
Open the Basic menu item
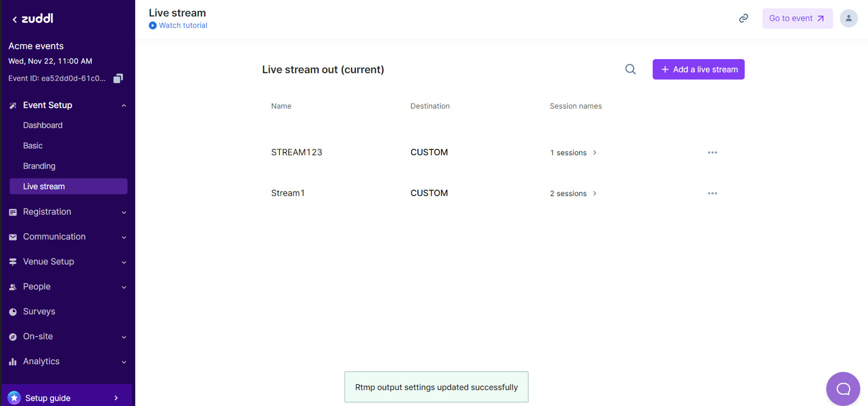pos(33,146)
